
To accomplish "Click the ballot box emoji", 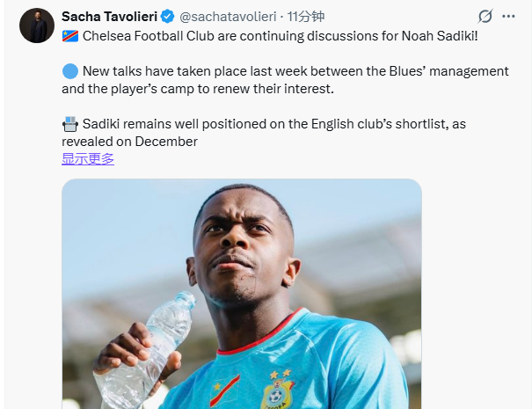I will [70, 125].
